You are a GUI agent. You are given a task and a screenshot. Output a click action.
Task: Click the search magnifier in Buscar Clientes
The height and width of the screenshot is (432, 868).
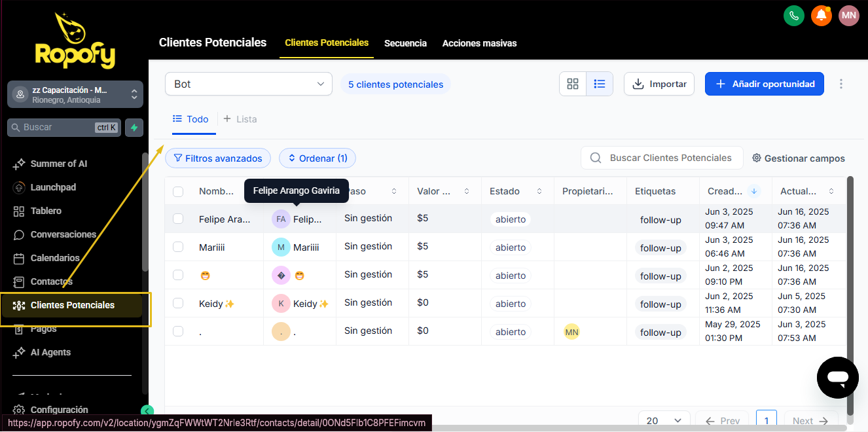[596, 158]
